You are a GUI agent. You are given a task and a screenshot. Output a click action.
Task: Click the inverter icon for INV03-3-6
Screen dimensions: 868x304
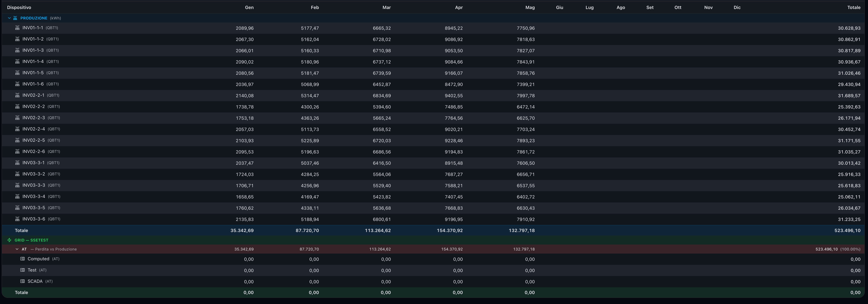(x=17, y=219)
